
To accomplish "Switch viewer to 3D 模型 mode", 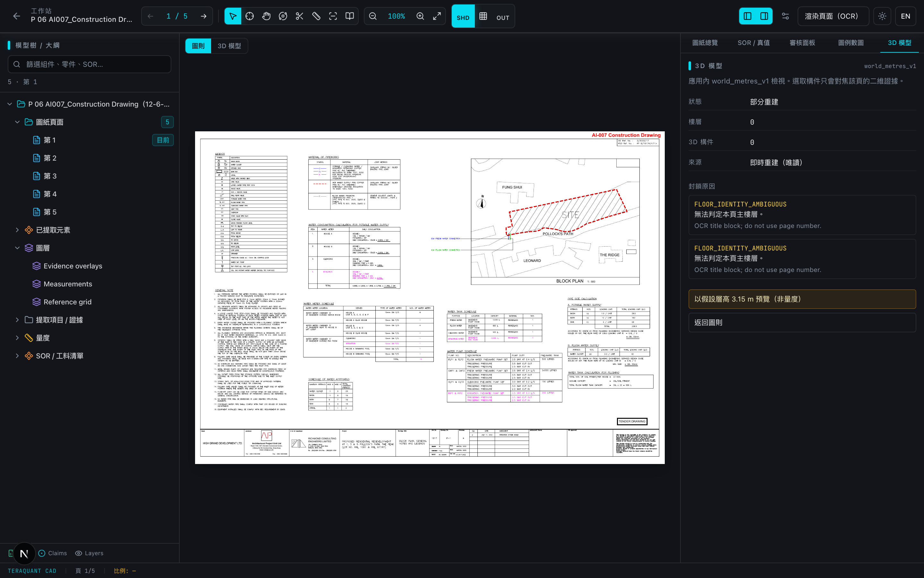I will (229, 46).
